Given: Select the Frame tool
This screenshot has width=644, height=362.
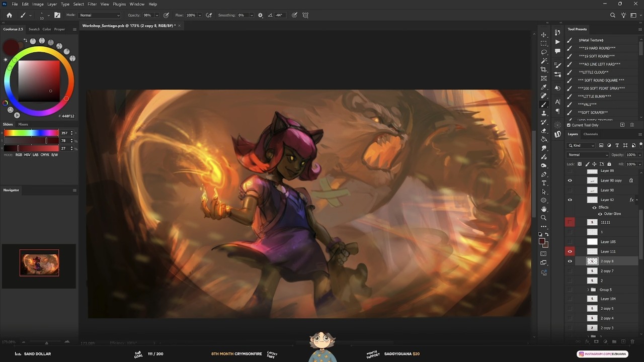Looking at the screenshot, I should (543, 78).
